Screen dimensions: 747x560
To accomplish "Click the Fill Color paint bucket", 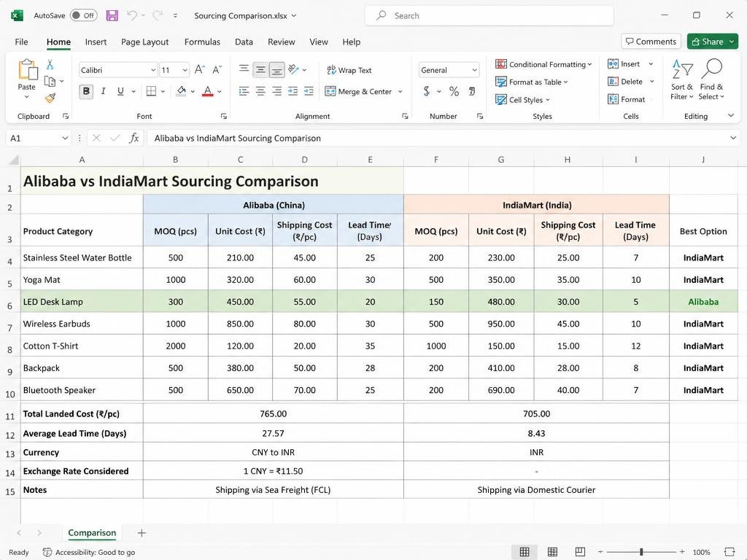I will pyautogui.click(x=181, y=91).
